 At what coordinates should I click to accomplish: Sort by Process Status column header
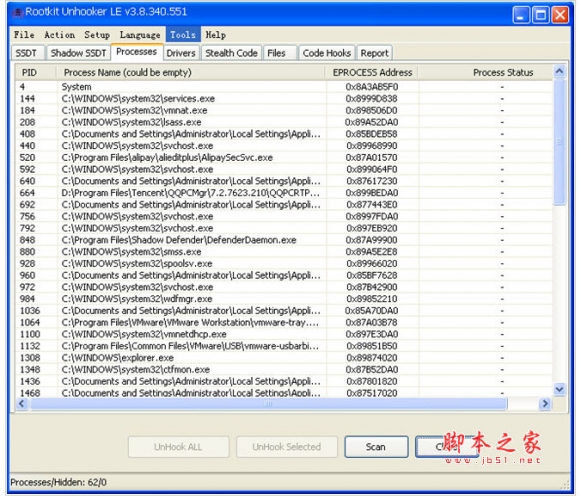point(485,72)
